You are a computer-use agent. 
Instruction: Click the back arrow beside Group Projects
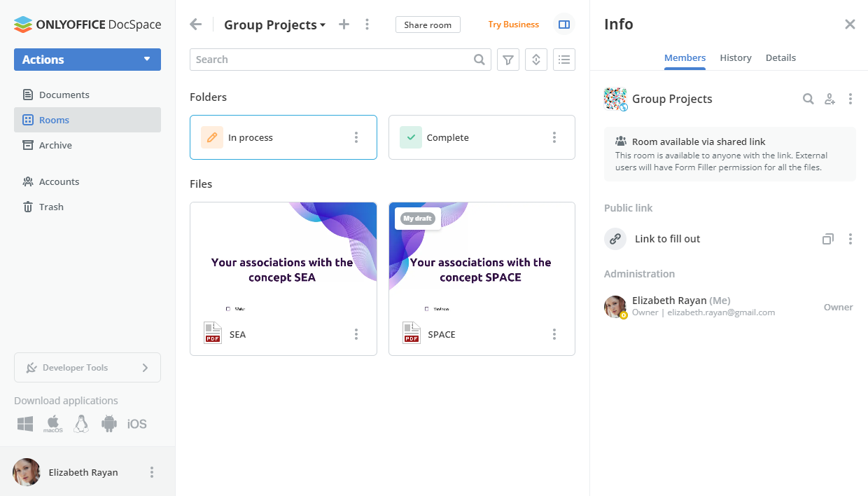(196, 25)
